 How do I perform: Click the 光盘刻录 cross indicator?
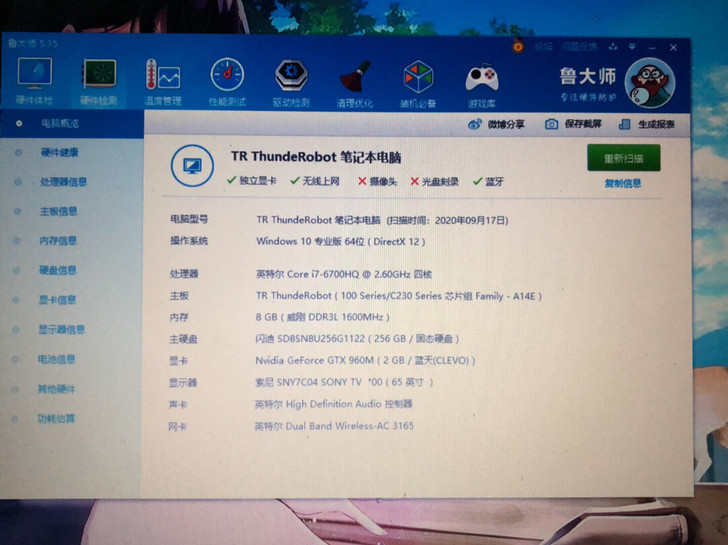435,182
